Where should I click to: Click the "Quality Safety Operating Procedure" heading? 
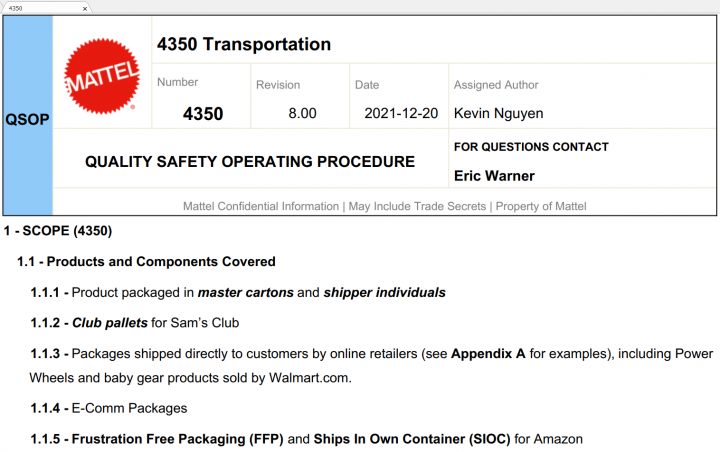[250, 162]
